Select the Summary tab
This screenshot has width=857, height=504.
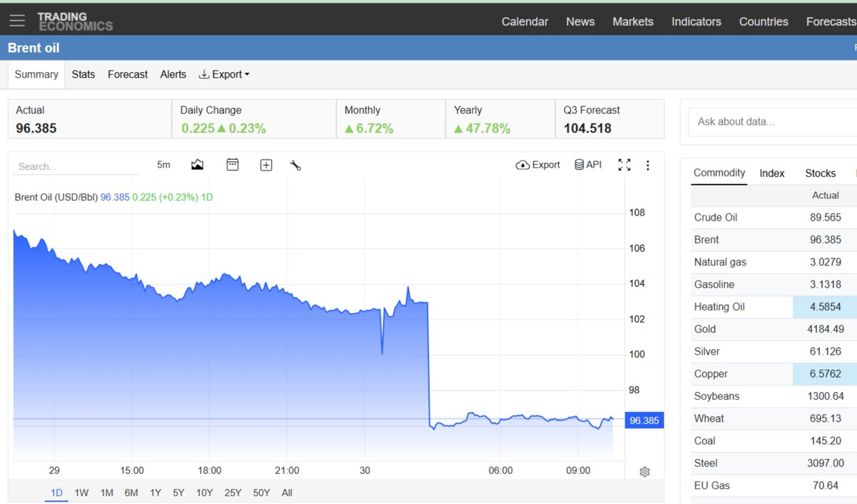pos(36,74)
